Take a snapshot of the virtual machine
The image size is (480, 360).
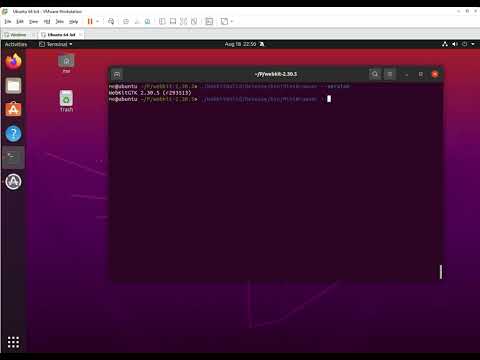tap(126, 21)
